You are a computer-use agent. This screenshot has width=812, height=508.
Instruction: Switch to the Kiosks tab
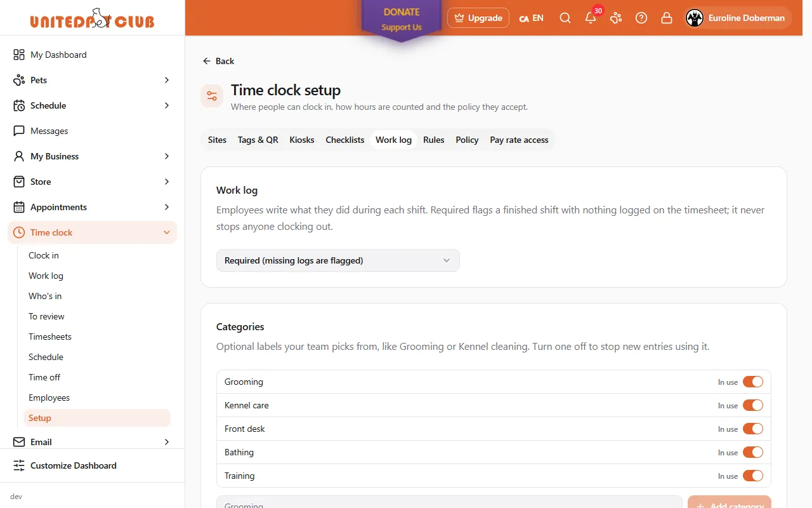click(x=302, y=140)
